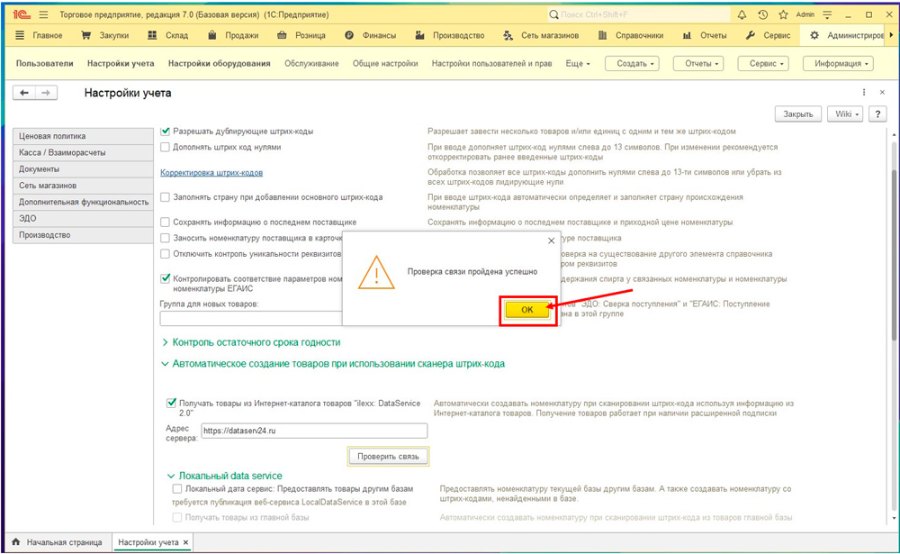900x554 pixels.
Task: Click Проверить связь button
Action: click(x=388, y=456)
